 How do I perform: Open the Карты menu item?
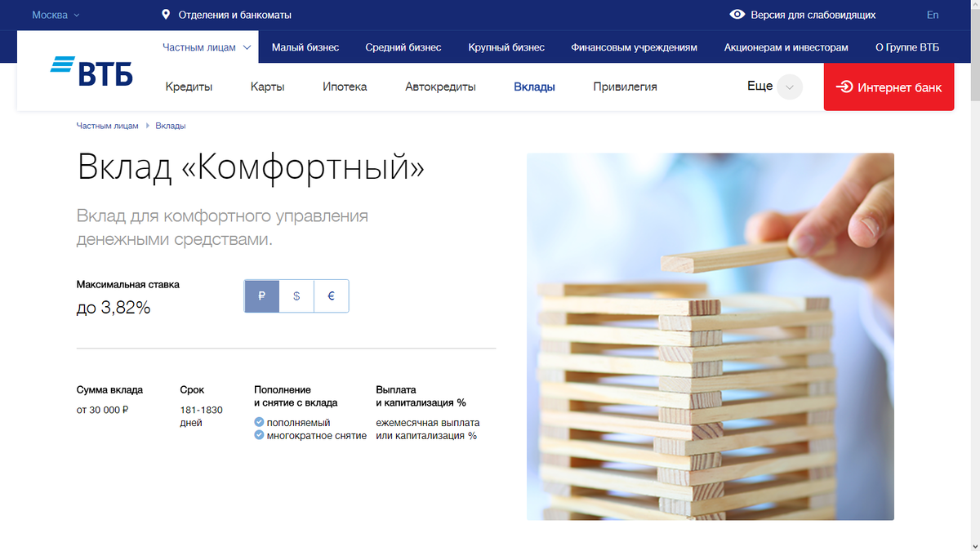point(268,87)
